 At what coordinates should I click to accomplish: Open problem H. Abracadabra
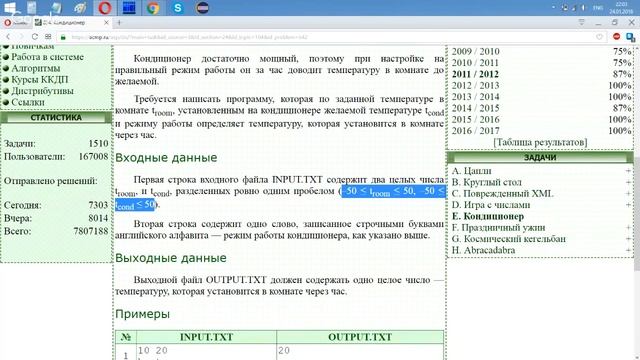click(483, 250)
